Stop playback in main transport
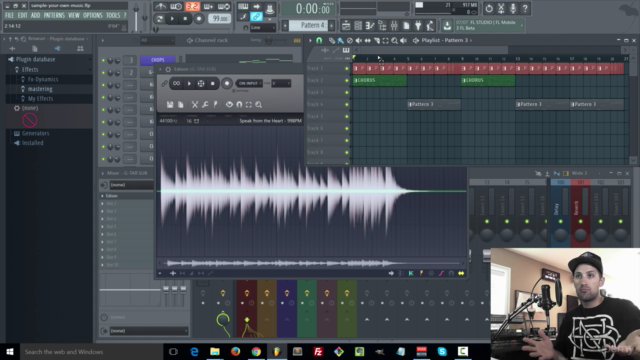 coord(185,19)
